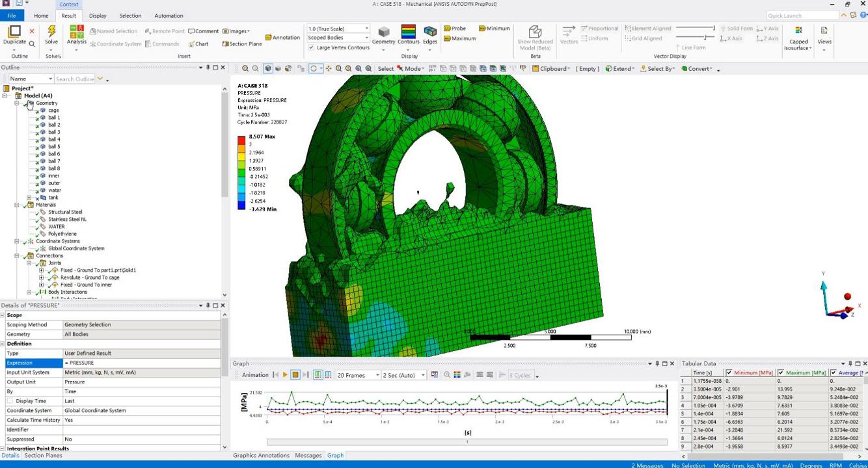This screenshot has height=468, width=868.
Task: Click the Solve lightning bolt icon
Action: click(51, 32)
